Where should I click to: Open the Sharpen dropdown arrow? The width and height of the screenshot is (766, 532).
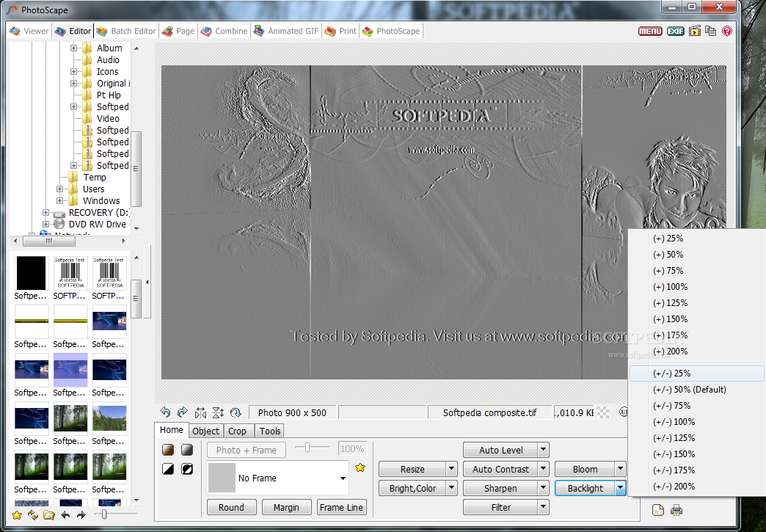543,488
